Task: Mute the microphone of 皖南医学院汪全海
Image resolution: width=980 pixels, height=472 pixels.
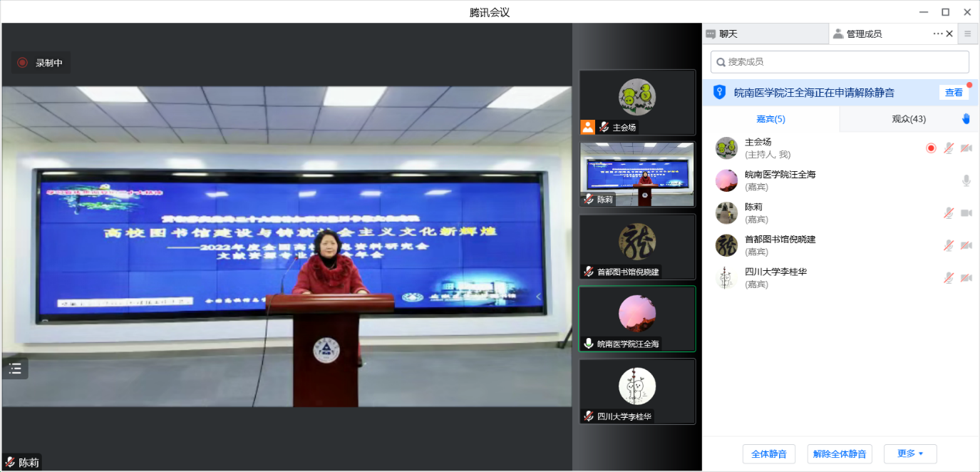Action: pyautogui.click(x=966, y=180)
